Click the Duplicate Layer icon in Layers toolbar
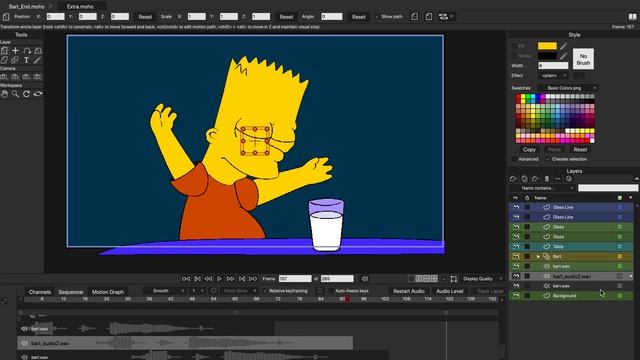640x360 pixels. click(x=524, y=179)
